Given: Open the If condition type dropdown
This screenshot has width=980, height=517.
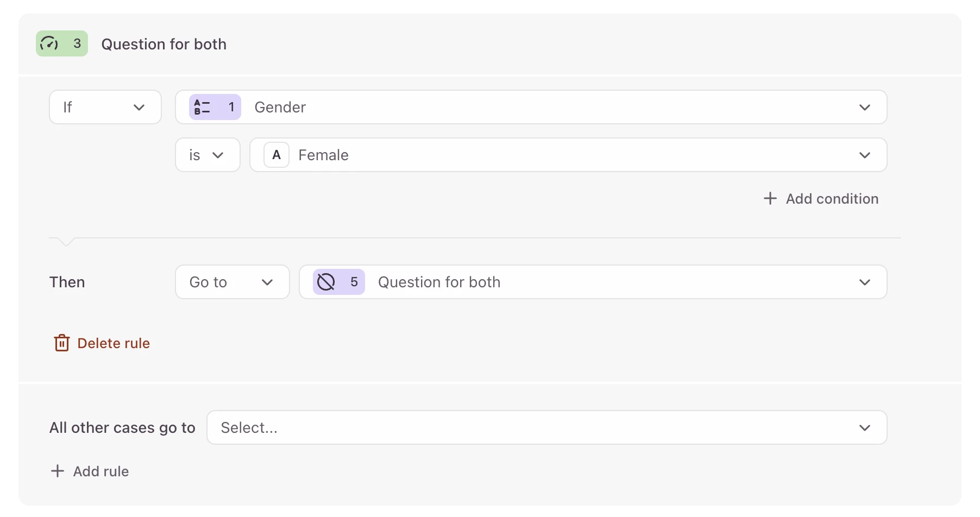Looking at the screenshot, I should [x=105, y=107].
